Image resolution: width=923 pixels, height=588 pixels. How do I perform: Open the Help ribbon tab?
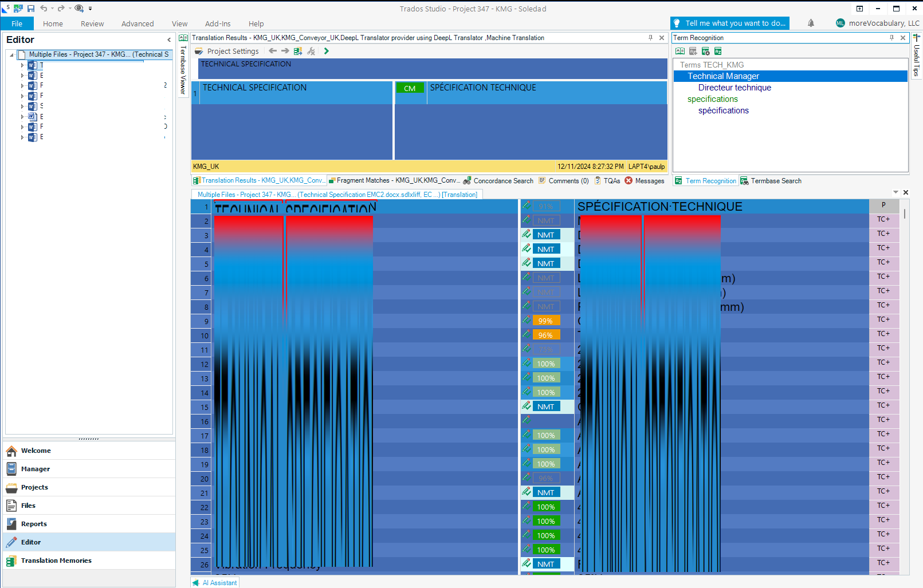click(256, 23)
